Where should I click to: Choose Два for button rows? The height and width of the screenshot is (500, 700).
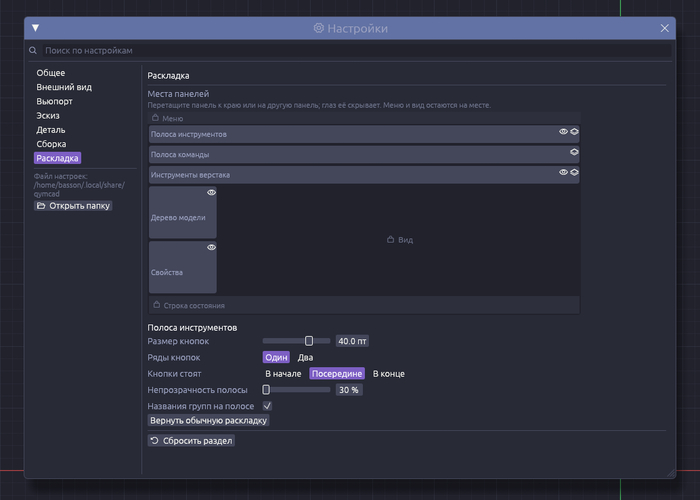pos(305,358)
